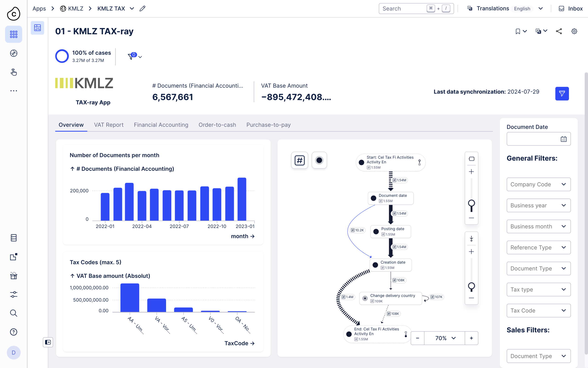Viewport: 588px width, 368px height.
Task: Increase connections with lower plus icon
Action: [x=471, y=252]
